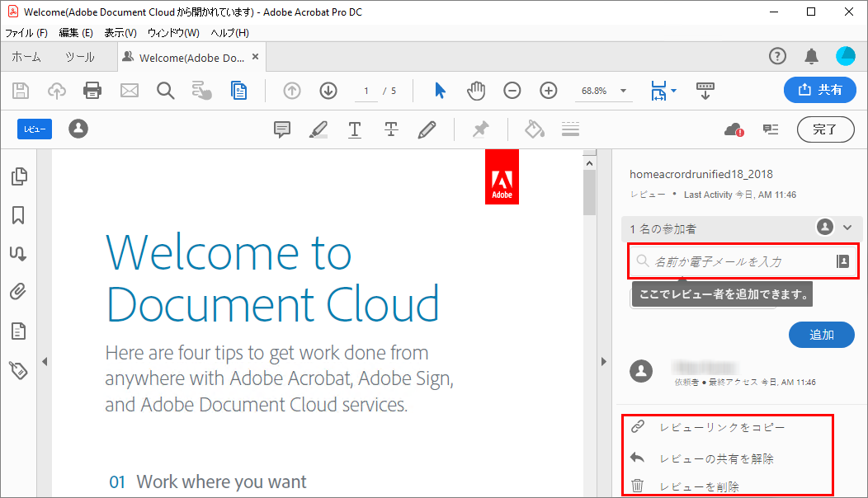The width and height of the screenshot is (868, 498).
Task: Select the Hand pan tool
Action: point(476,91)
